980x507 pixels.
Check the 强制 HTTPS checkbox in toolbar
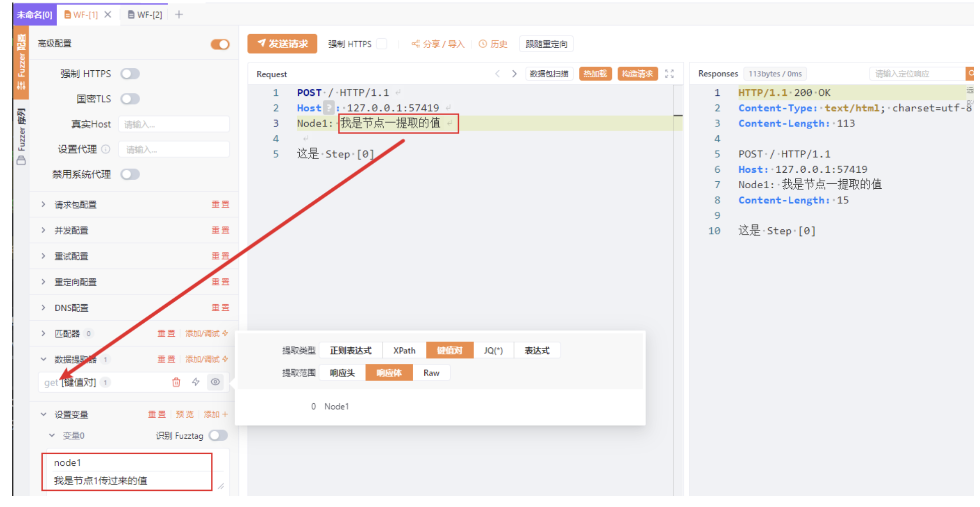pos(382,44)
